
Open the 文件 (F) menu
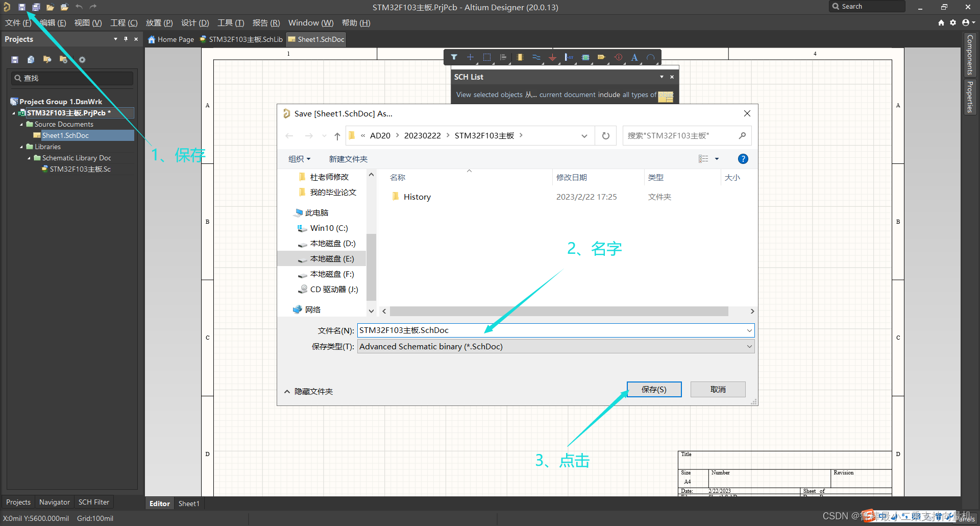click(18, 23)
